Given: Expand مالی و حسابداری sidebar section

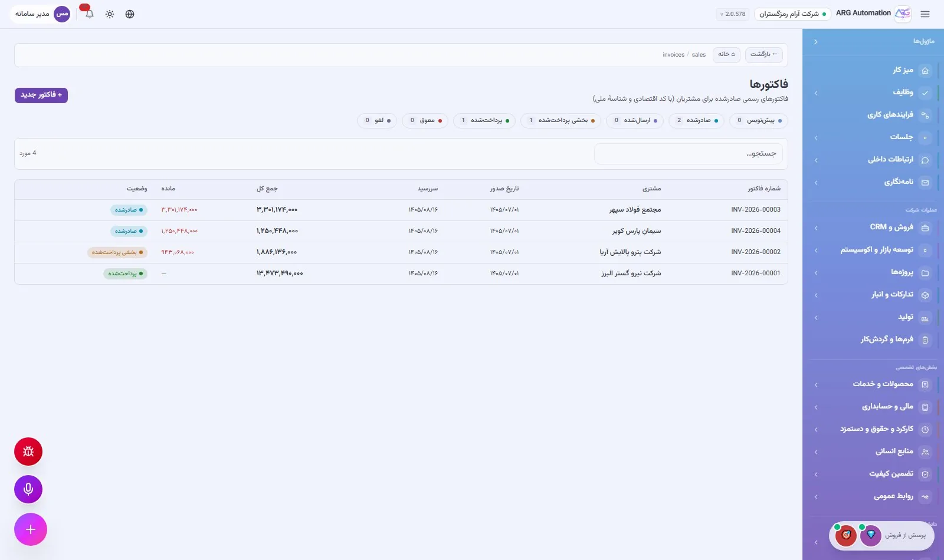Looking at the screenshot, I should coord(871,407).
